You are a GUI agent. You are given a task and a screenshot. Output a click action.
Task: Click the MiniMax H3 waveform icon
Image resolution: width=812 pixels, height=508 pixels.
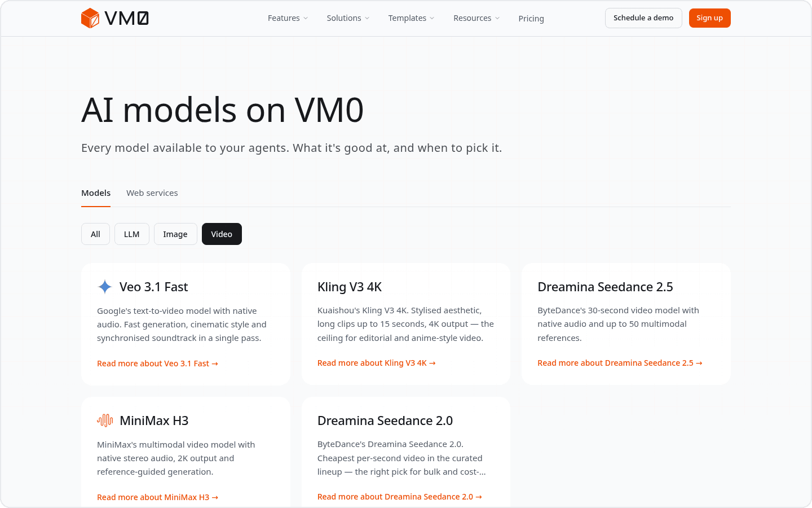[x=105, y=421]
